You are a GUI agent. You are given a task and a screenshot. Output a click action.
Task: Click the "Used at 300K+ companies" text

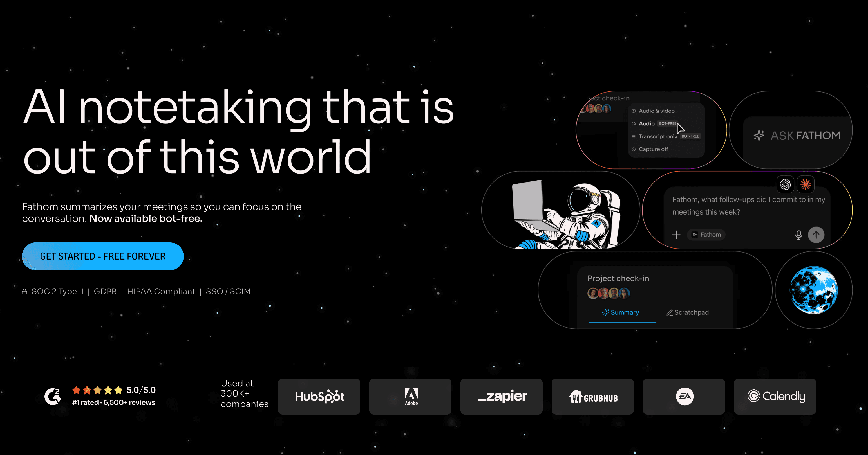pyautogui.click(x=244, y=394)
